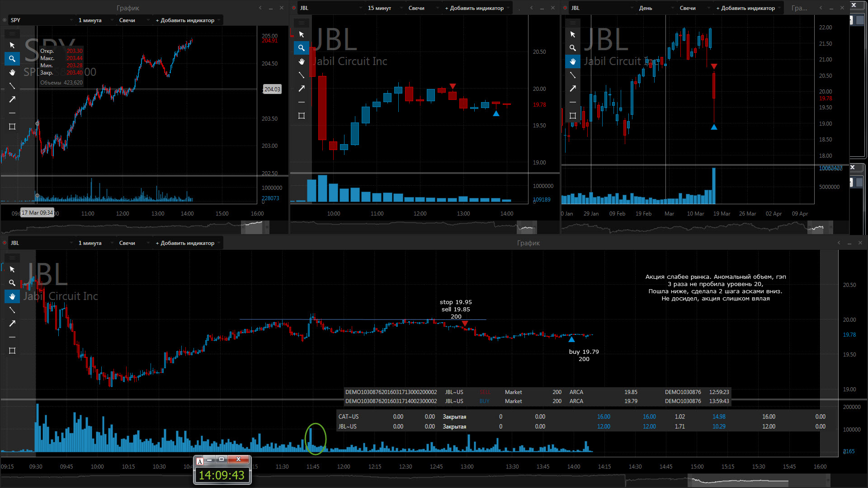The height and width of the screenshot is (488, 868).
Task: Click the CAT~US position row
Action: pyautogui.click(x=583, y=417)
